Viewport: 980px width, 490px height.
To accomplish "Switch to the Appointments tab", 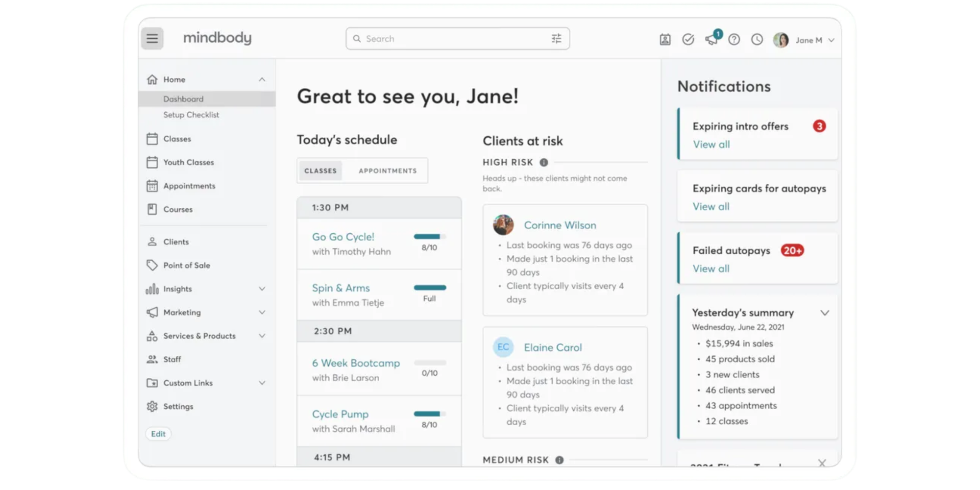I will 387,171.
